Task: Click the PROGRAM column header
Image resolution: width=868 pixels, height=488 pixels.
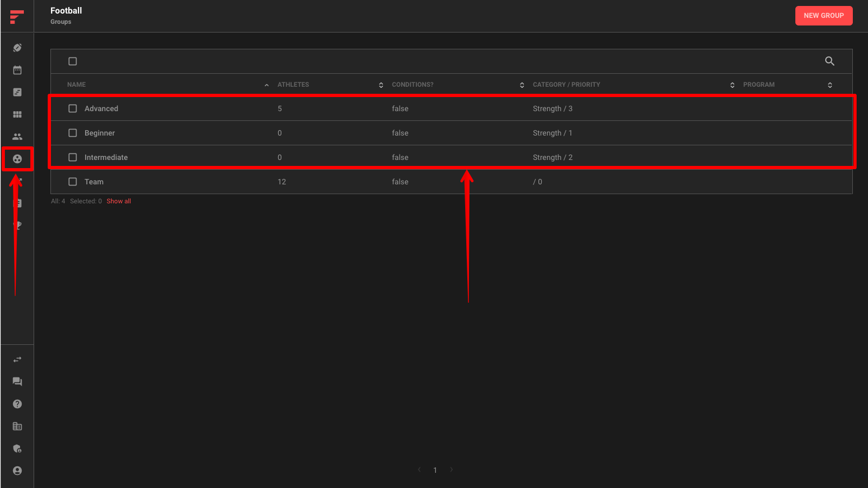Action: click(x=759, y=85)
